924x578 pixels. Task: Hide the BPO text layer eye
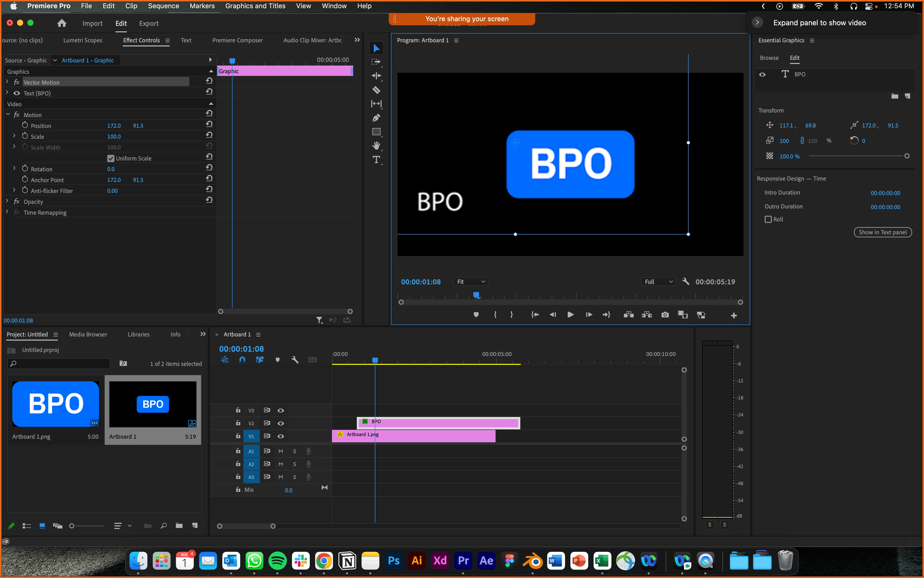762,75
